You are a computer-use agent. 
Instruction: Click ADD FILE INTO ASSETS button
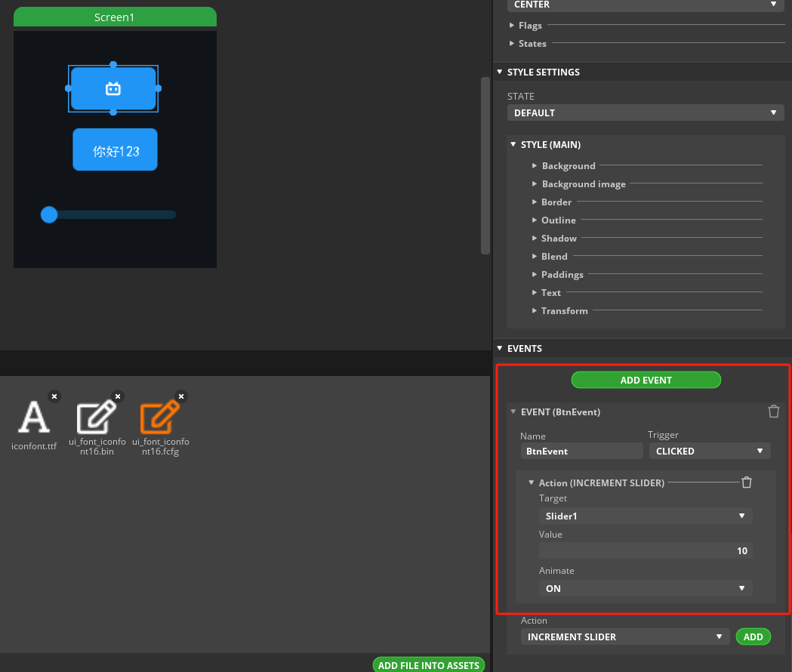[x=428, y=665]
